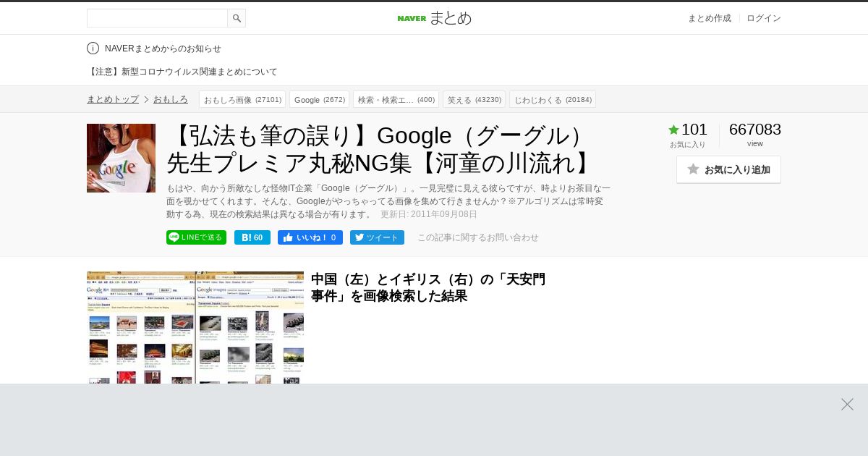868x456 pixels.
Task: Click お気に入り追加 button
Action: (x=728, y=169)
